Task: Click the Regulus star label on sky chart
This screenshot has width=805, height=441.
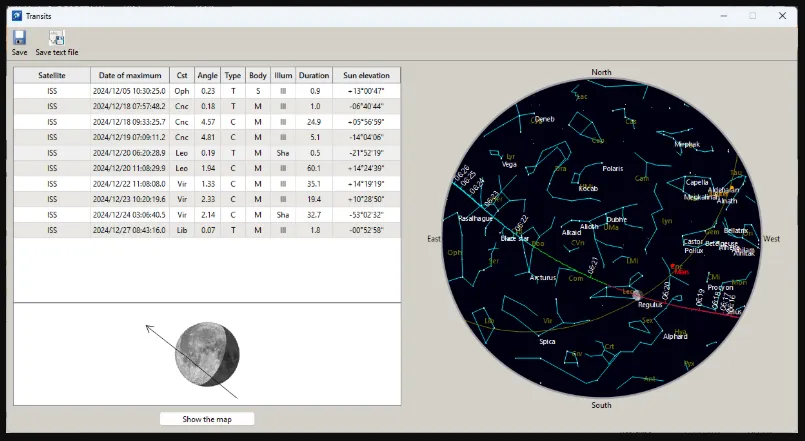Action: coord(649,304)
